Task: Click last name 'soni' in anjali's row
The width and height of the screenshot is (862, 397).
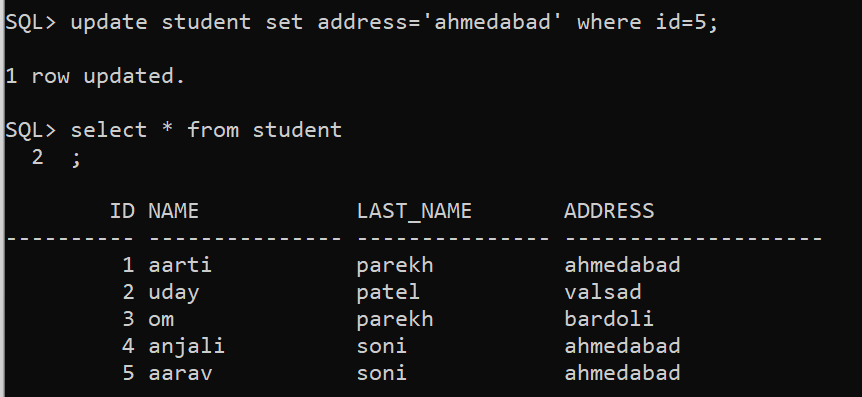Action: [382, 346]
